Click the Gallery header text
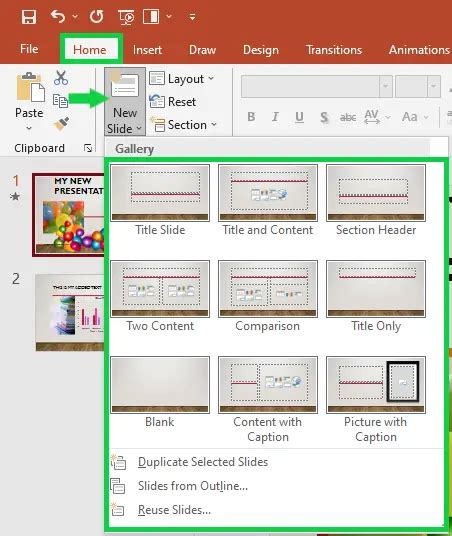 pyautogui.click(x=134, y=149)
